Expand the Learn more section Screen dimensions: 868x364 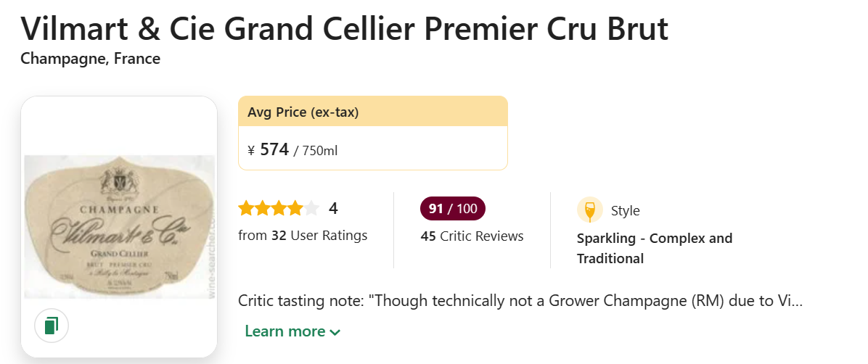coord(284,331)
